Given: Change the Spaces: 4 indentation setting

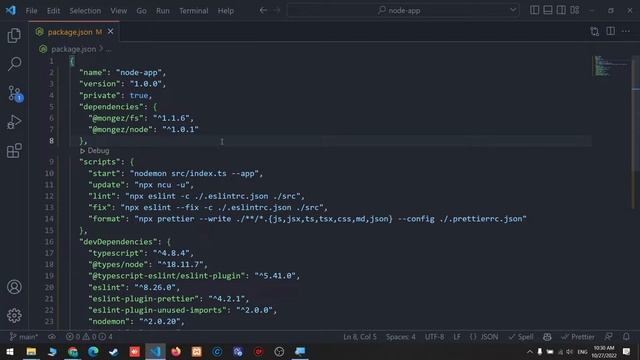Looking at the screenshot, I should (x=400, y=337).
